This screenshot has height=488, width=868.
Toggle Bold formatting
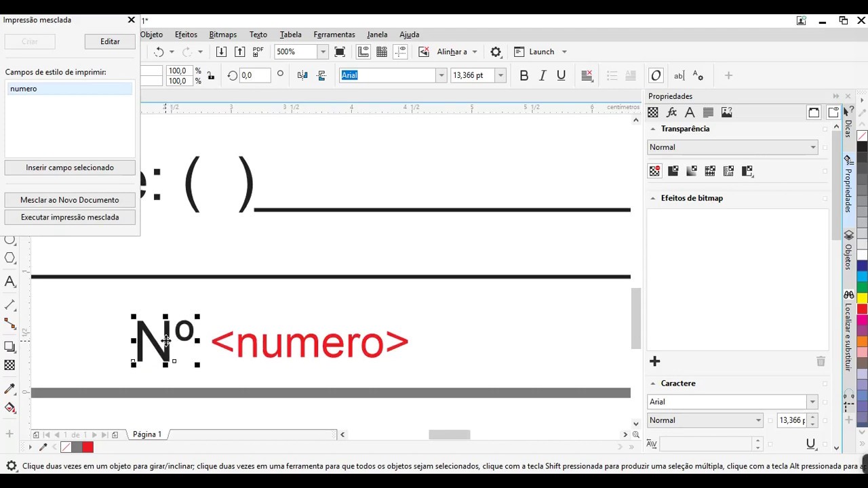(x=524, y=75)
